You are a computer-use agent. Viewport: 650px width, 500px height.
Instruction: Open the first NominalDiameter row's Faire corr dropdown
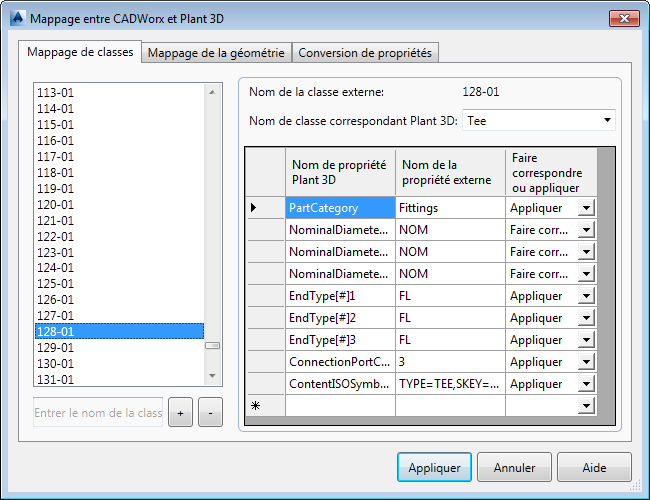(586, 230)
